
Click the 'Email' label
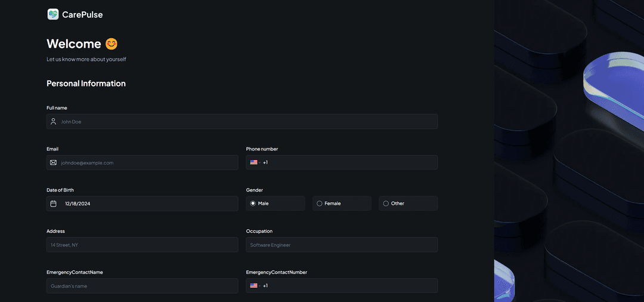click(52, 149)
